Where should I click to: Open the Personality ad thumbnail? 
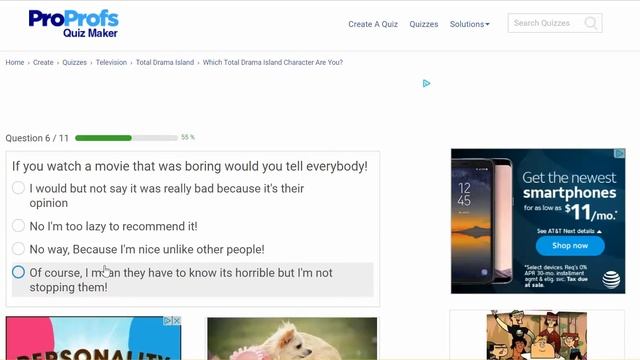pyautogui.click(x=93, y=338)
